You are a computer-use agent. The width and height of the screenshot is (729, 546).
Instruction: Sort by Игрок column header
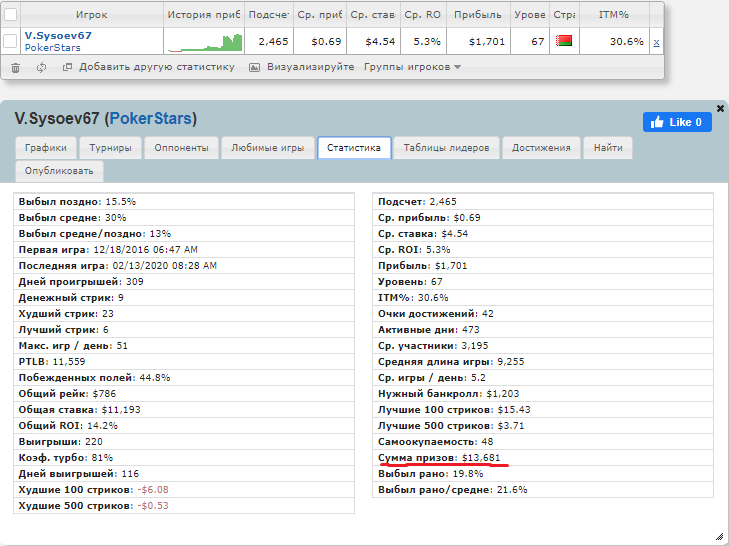point(92,14)
